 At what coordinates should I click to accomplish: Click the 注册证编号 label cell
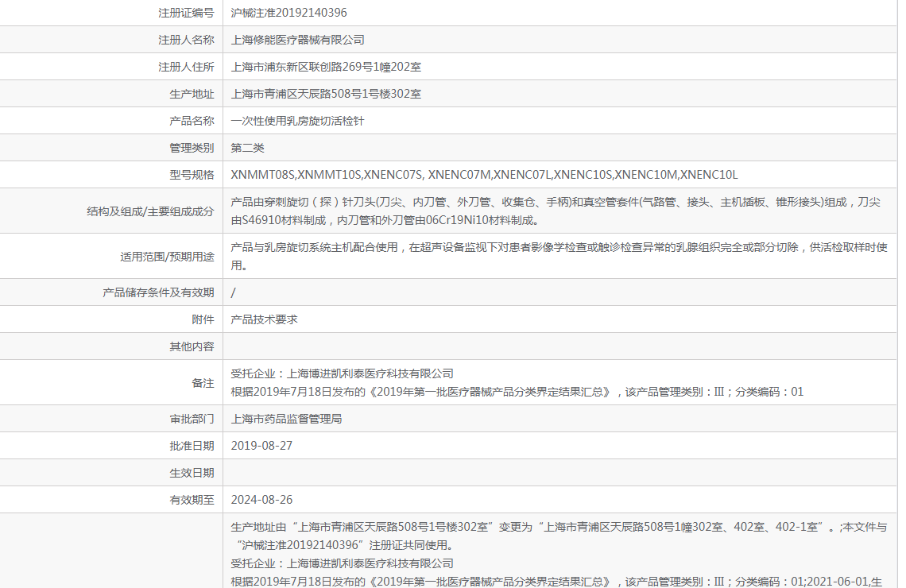tap(186, 13)
